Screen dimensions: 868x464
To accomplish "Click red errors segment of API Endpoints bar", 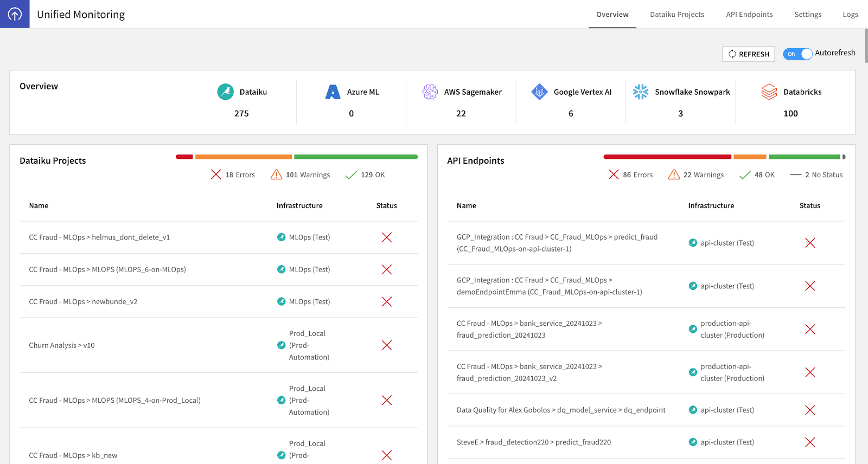I will pyautogui.click(x=667, y=157).
